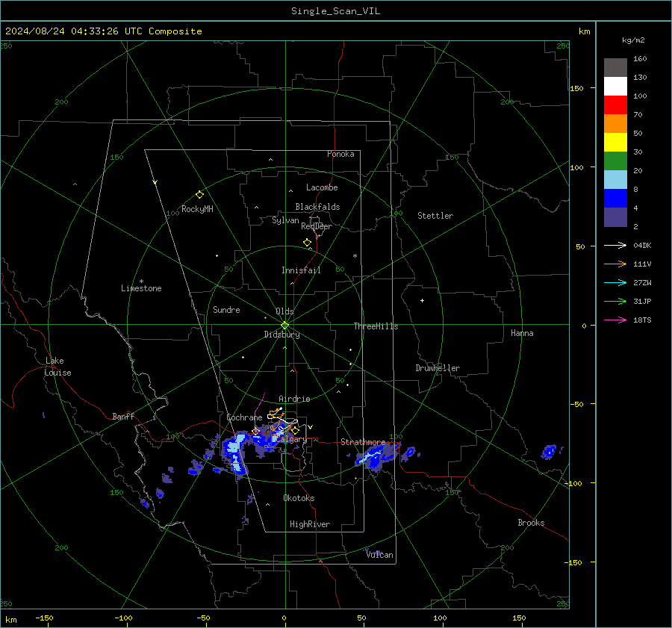Select the orange 50–70 color swatch
Viewport: 672px width, 628px height.
615,124
